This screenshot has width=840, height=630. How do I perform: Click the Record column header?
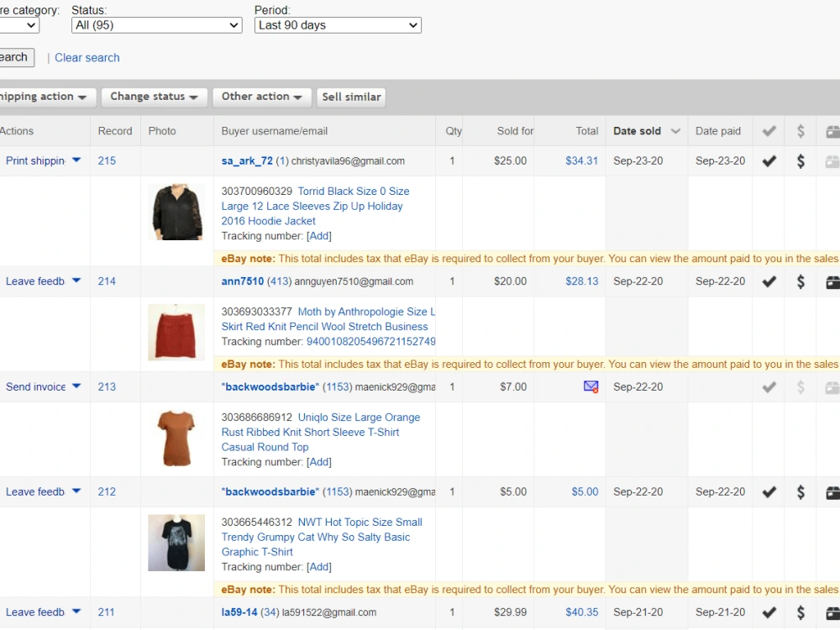[114, 131]
